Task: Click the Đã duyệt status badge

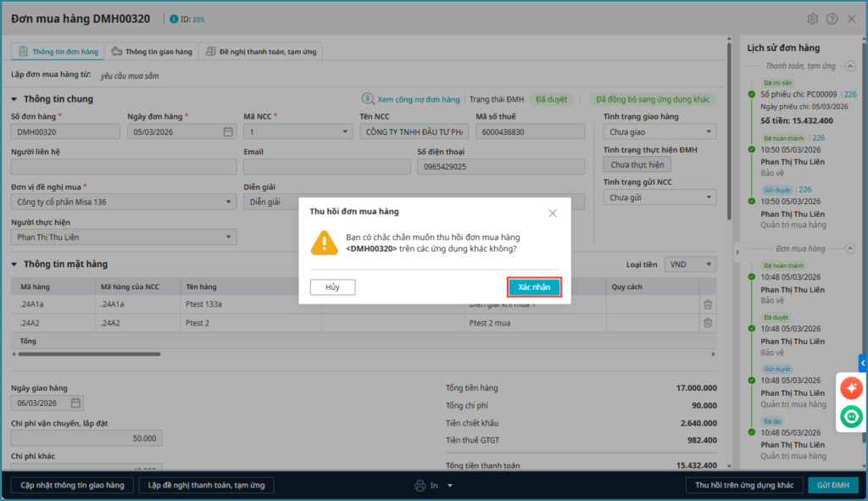Action: point(551,99)
